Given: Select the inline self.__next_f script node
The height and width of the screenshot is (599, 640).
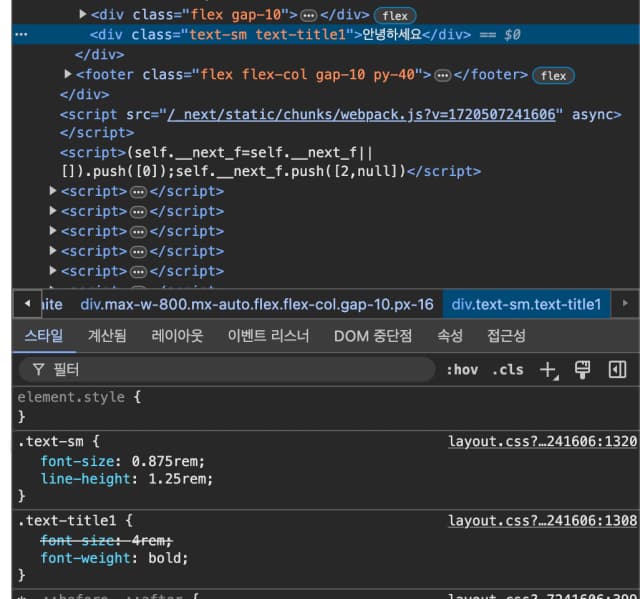Looking at the screenshot, I should (271, 162).
